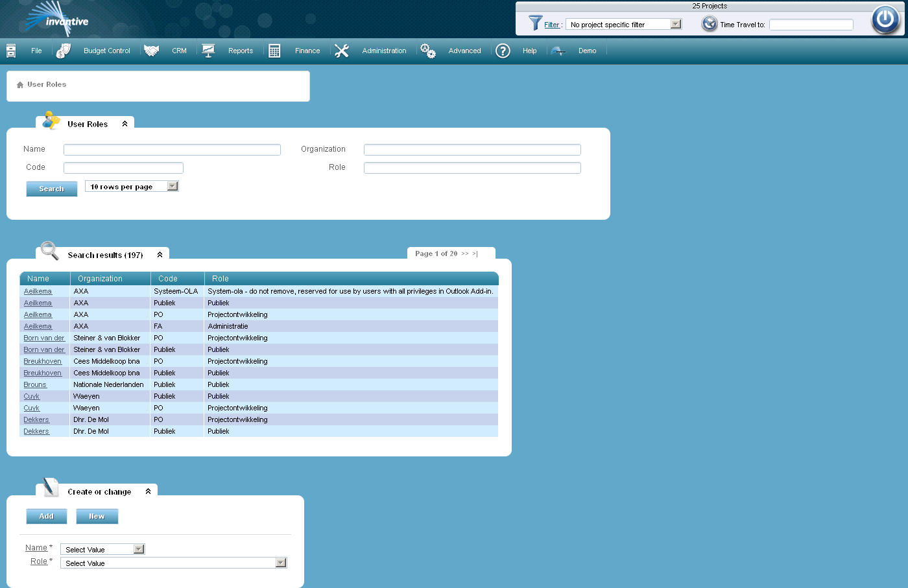The width and height of the screenshot is (908, 588).
Task: Click the Filter link
Action: point(552,25)
